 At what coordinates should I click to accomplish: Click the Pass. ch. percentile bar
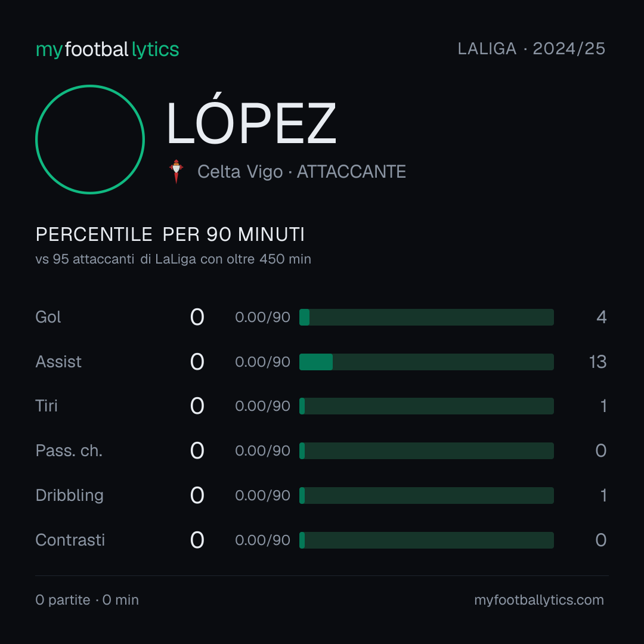click(x=426, y=451)
